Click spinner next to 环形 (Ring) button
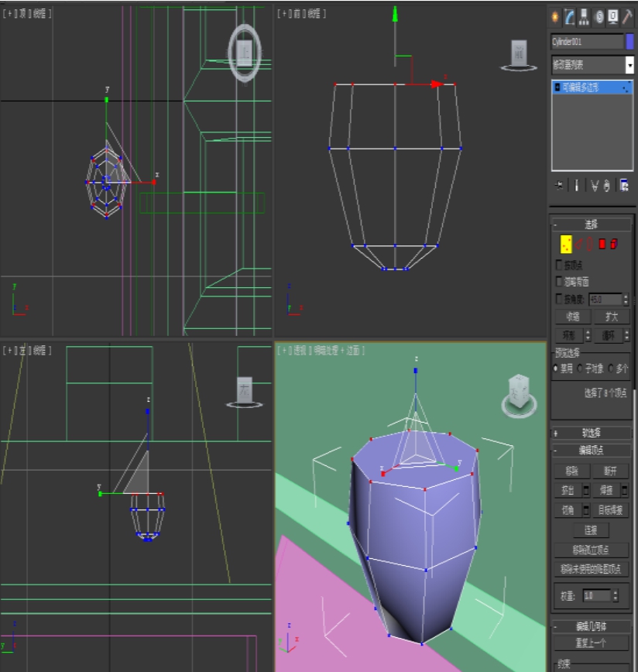 pos(588,335)
